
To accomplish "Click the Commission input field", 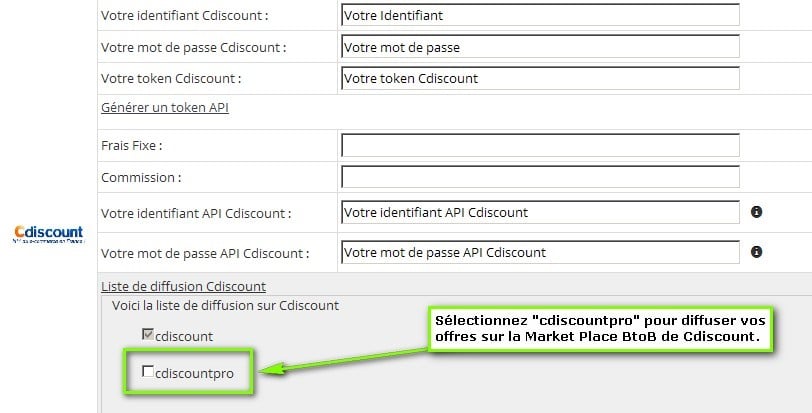I will [x=540, y=177].
